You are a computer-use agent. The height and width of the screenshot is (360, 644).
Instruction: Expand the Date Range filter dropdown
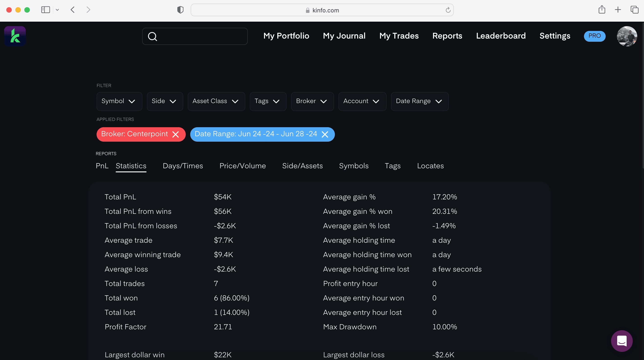pyautogui.click(x=419, y=101)
